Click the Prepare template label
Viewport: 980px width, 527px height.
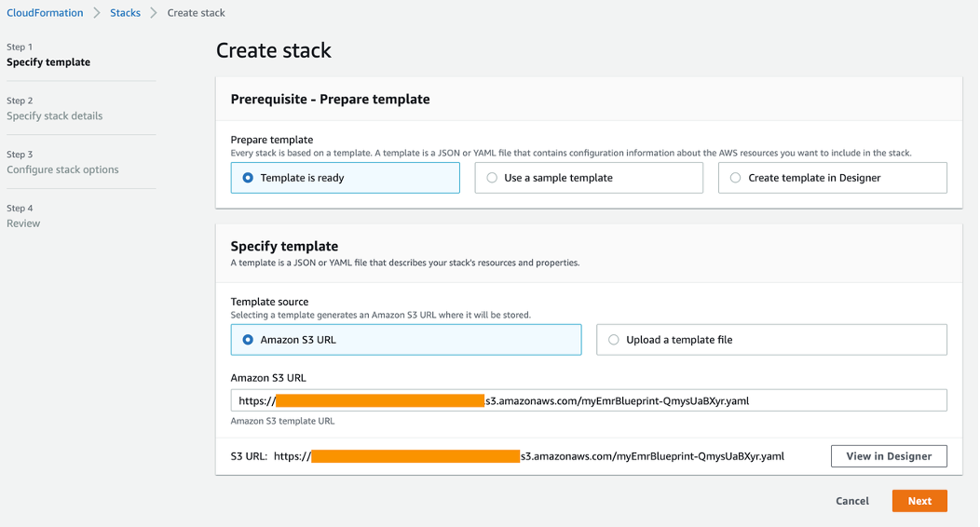(x=272, y=140)
